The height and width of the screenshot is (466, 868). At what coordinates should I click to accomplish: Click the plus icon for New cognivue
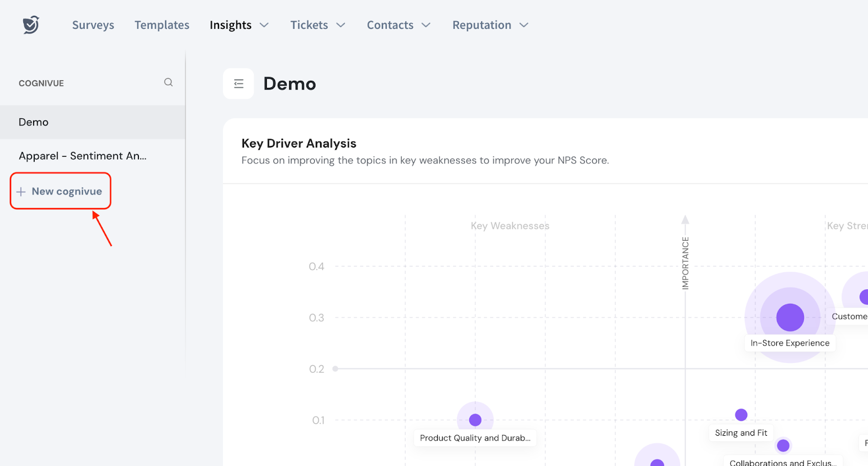[21, 191]
